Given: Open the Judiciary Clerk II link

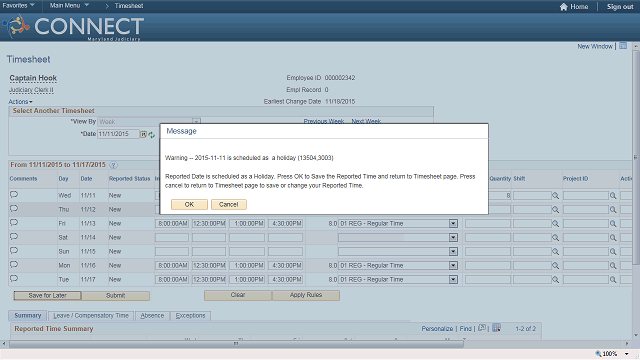Looking at the screenshot, I should pos(31,90).
